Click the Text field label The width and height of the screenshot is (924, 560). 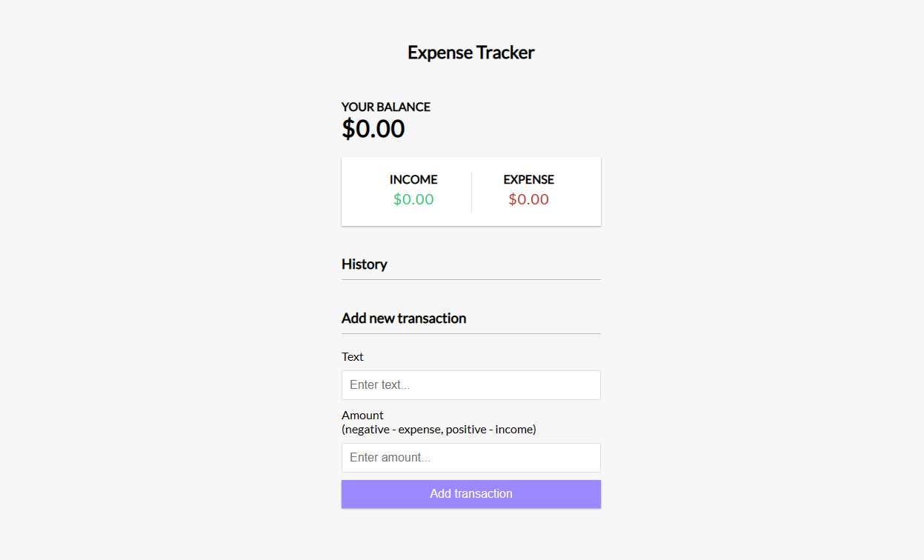pos(353,357)
